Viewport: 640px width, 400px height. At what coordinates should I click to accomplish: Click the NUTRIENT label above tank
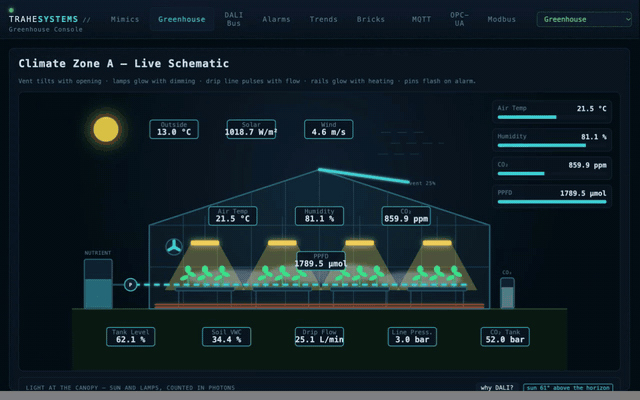pyautogui.click(x=98, y=253)
